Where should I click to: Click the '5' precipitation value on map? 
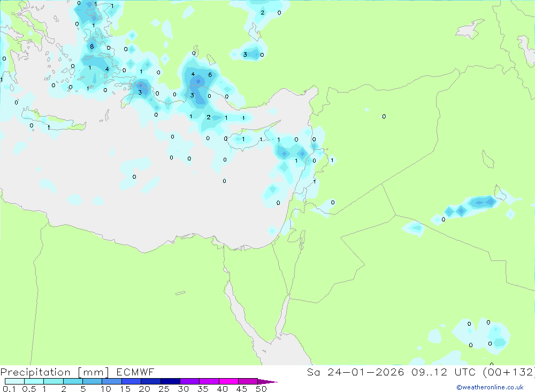click(x=210, y=75)
